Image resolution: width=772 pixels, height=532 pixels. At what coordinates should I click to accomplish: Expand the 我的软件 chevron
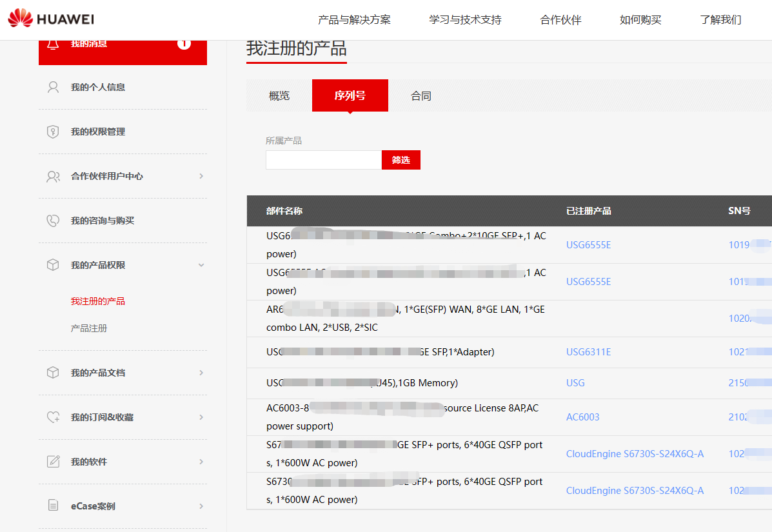(x=201, y=462)
